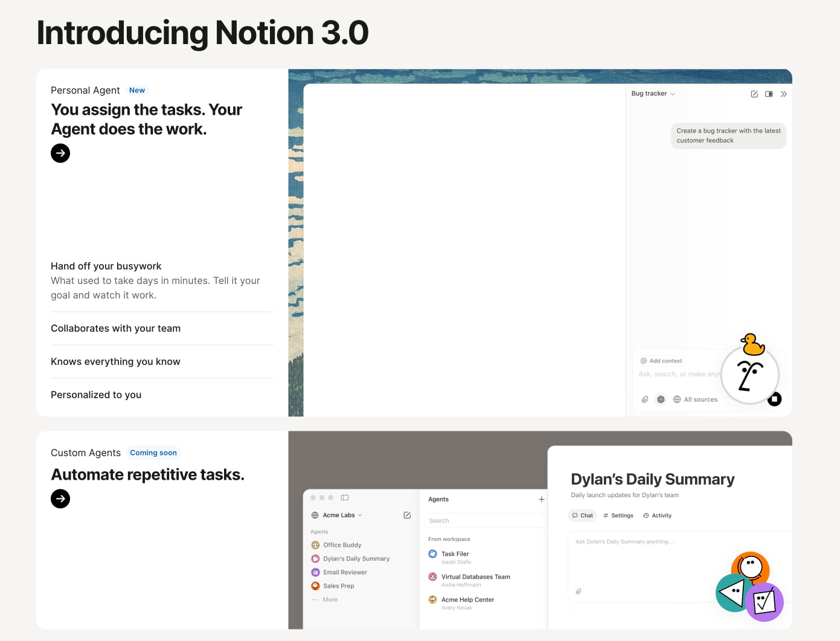Open the Bug tracker dropdown

point(653,94)
